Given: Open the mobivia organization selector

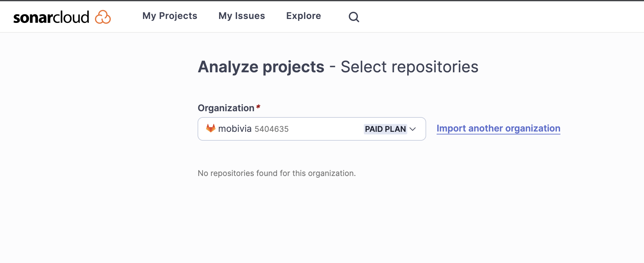Looking at the screenshot, I should [312, 129].
